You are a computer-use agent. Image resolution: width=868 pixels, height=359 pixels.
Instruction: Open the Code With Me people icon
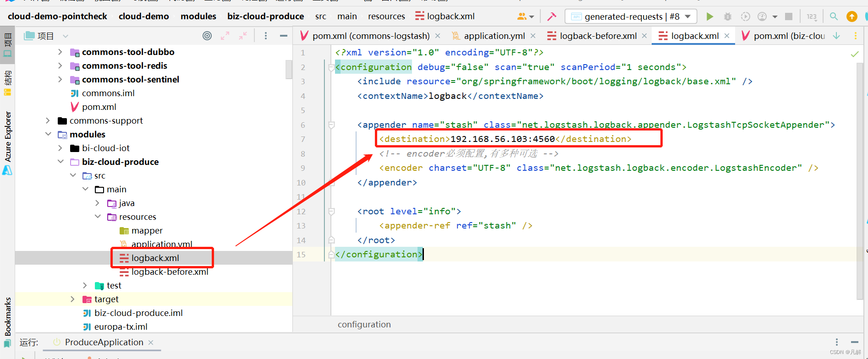tap(522, 16)
